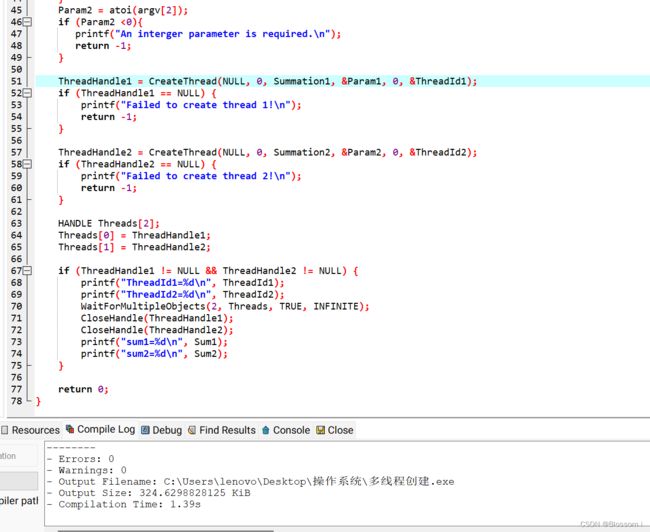Image resolution: width=650 pixels, height=532 pixels.
Task: Click the "Threads[1] = ThreadHandle2;" line
Action: pos(134,247)
